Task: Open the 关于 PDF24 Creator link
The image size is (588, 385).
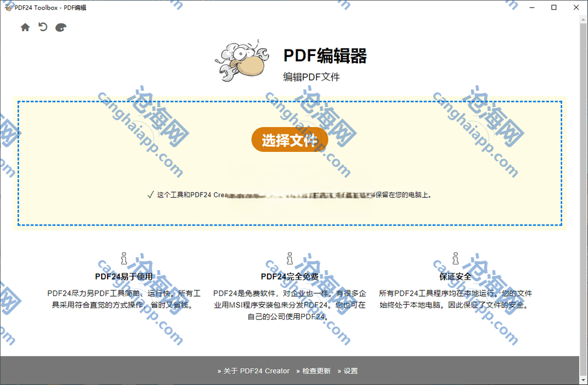Action: click(254, 371)
